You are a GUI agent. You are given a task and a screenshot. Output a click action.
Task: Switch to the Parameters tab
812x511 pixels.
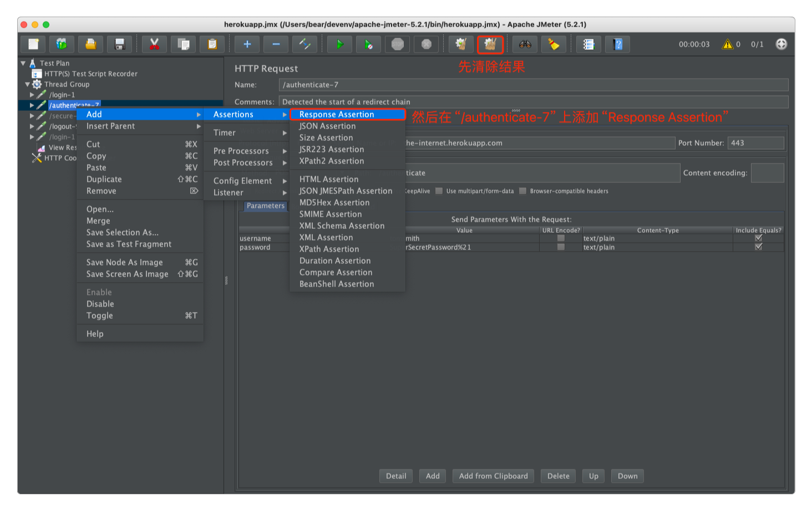coord(265,206)
